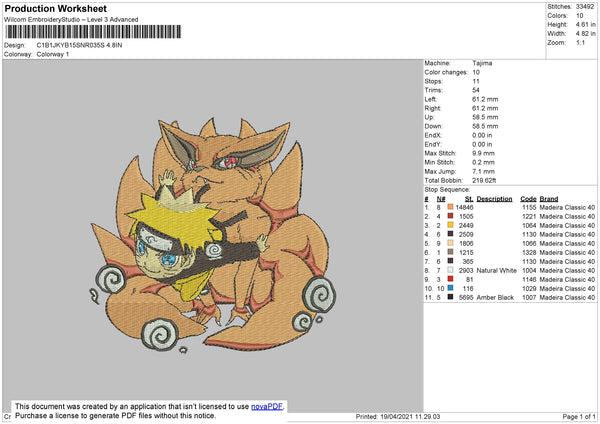Select stitch count 2449 in row 3
The height and width of the screenshot is (424, 600).
click(x=466, y=225)
